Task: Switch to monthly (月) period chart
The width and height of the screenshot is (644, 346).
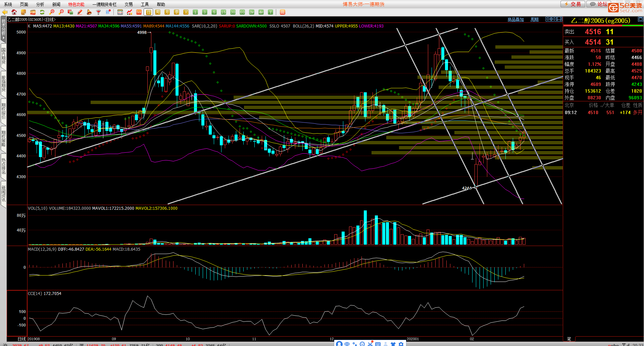Action: (167, 12)
